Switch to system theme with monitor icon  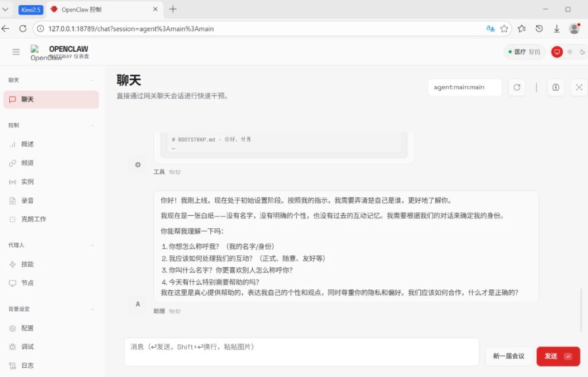coord(556,52)
